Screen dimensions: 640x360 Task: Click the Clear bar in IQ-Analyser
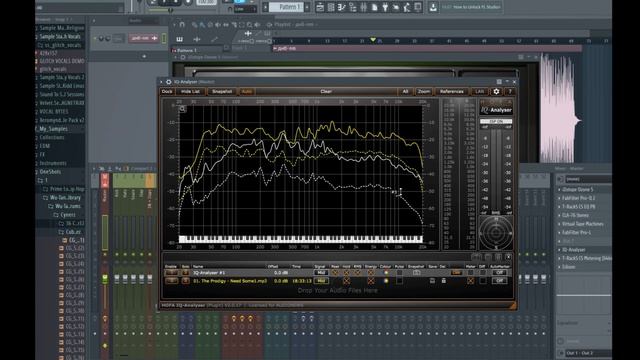(326, 91)
